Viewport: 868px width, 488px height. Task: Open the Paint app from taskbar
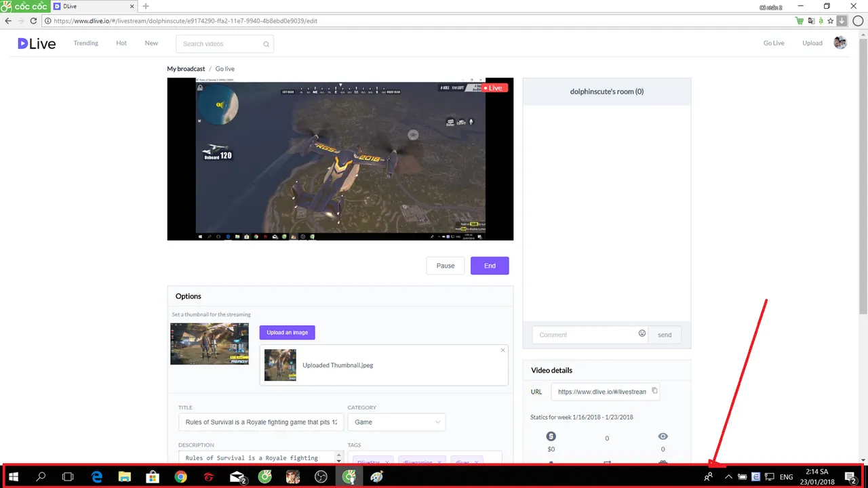tap(376, 477)
